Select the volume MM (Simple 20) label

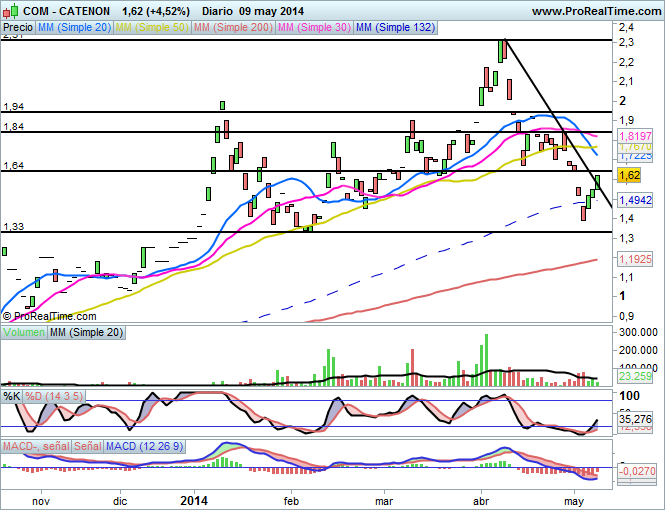pyautogui.click(x=86, y=332)
